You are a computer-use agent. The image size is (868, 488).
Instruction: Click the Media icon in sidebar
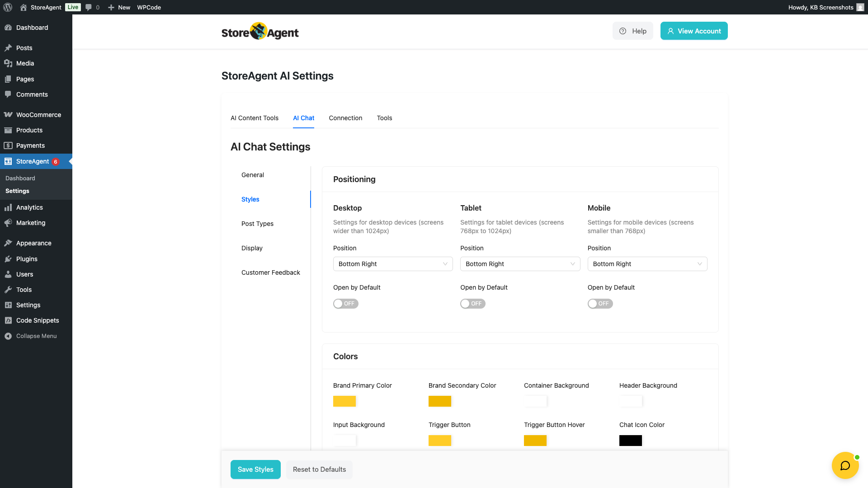coord(8,63)
